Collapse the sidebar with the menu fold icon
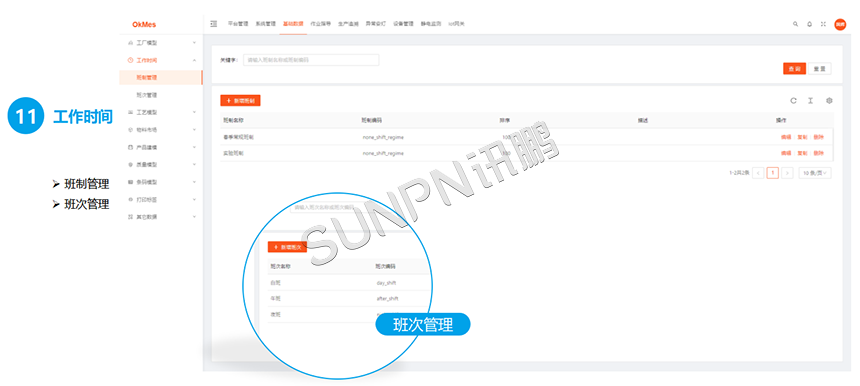The height and width of the screenshot is (386, 860). 213,24
